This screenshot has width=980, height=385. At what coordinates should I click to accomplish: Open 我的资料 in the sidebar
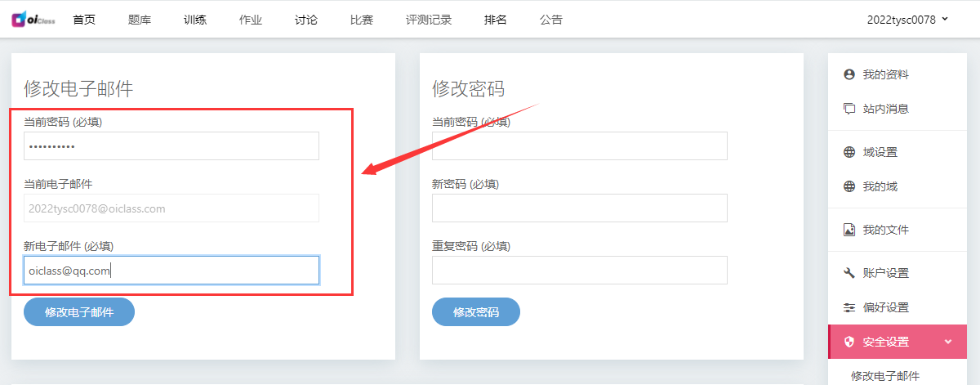point(886,74)
